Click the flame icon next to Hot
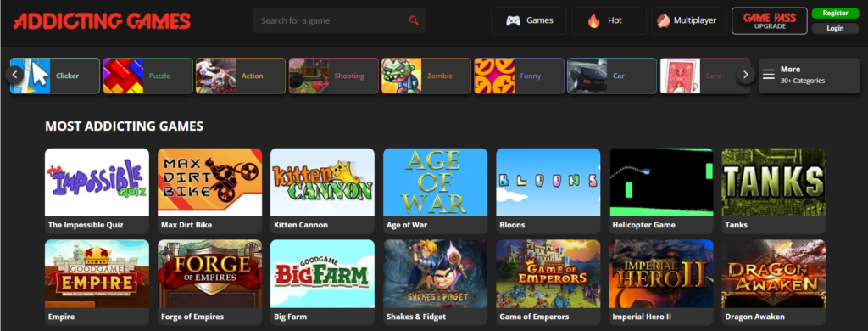Image resolution: width=868 pixels, height=331 pixels. click(x=594, y=21)
